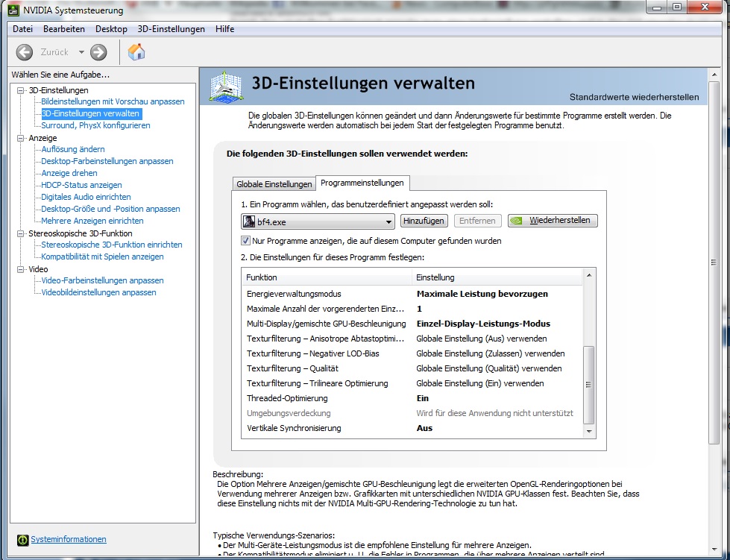Screen dimensions: 730x560
Task: Open back history dropdown arrow next to Zurück
Action: (81, 52)
